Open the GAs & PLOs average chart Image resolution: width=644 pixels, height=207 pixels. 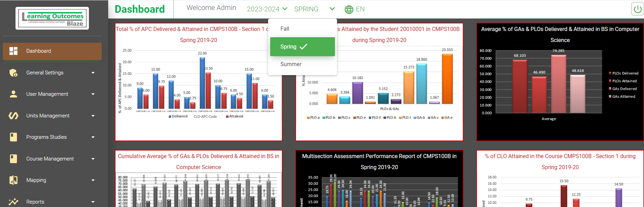click(560, 82)
